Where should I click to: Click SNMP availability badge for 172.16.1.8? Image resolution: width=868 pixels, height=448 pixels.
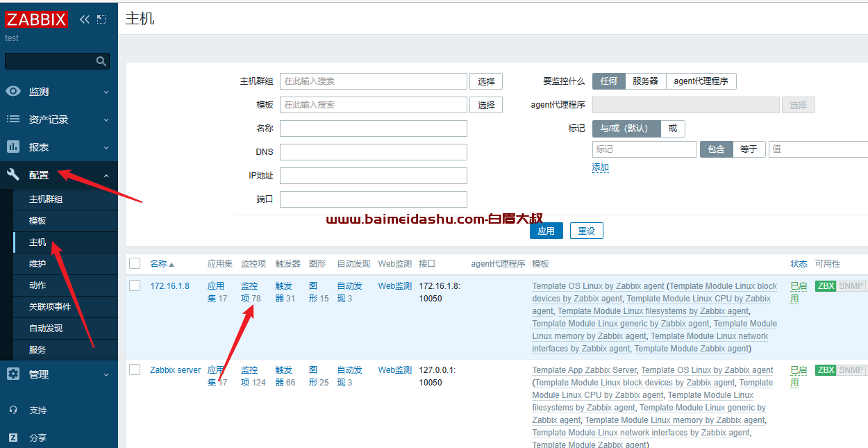tap(851, 286)
